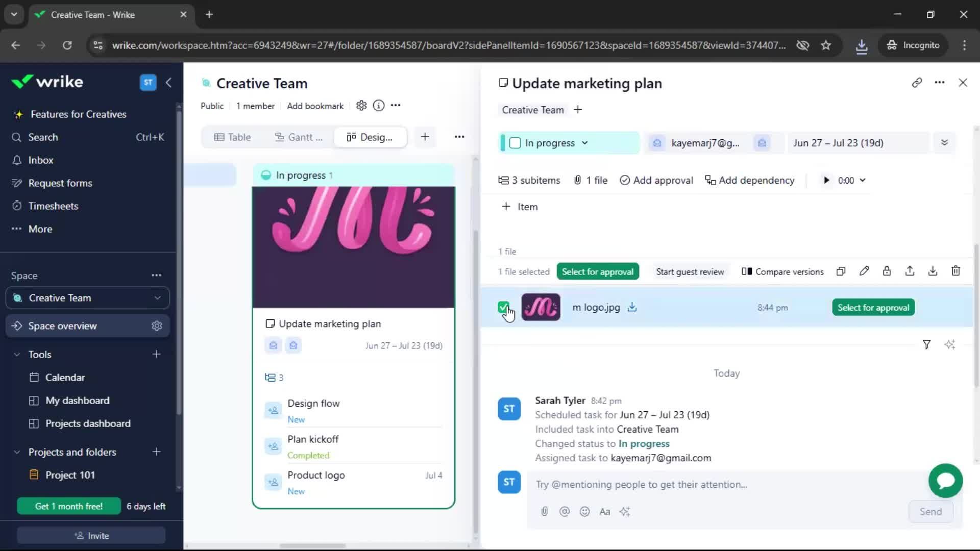Open the m logo.jpg thumbnail preview

pos(541,307)
